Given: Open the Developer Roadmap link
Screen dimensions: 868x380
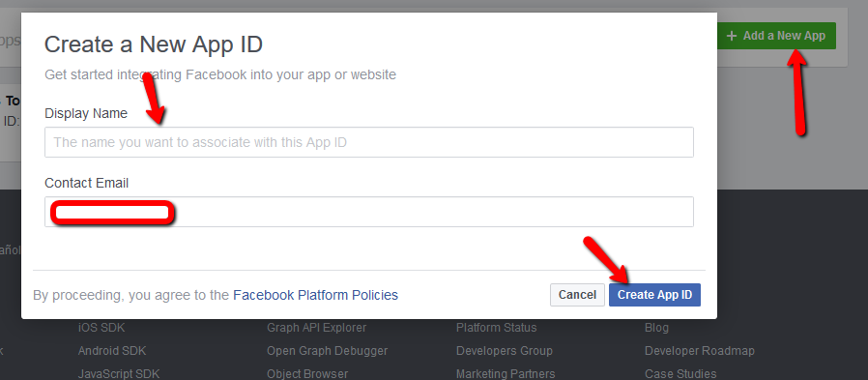Looking at the screenshot, I should click(700, 351).
